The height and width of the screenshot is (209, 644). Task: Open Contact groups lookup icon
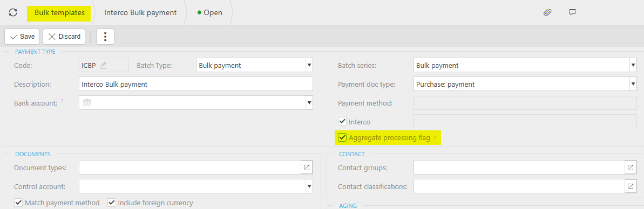click(630, 167)
